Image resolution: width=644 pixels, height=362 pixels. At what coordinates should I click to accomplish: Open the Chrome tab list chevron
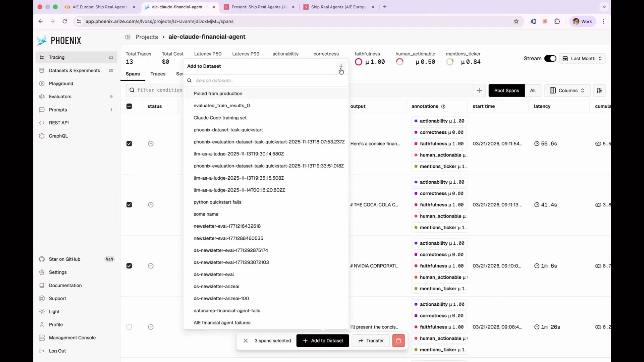pyautogui.click(x=604, y=7)
